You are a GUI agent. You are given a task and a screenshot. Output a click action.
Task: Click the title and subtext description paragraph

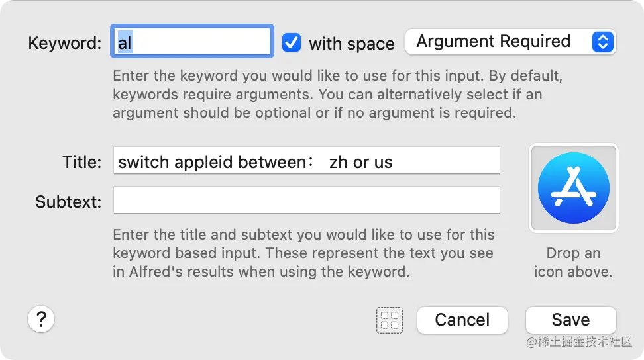303,253
